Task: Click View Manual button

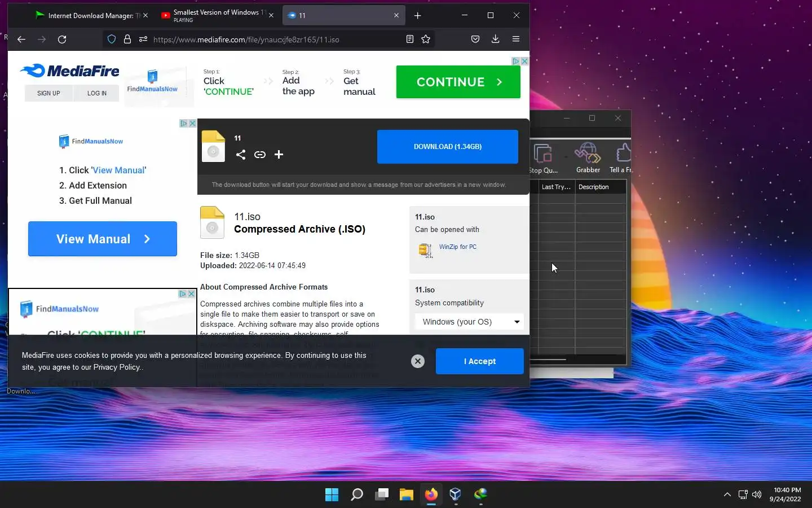Action: [103, 239]
